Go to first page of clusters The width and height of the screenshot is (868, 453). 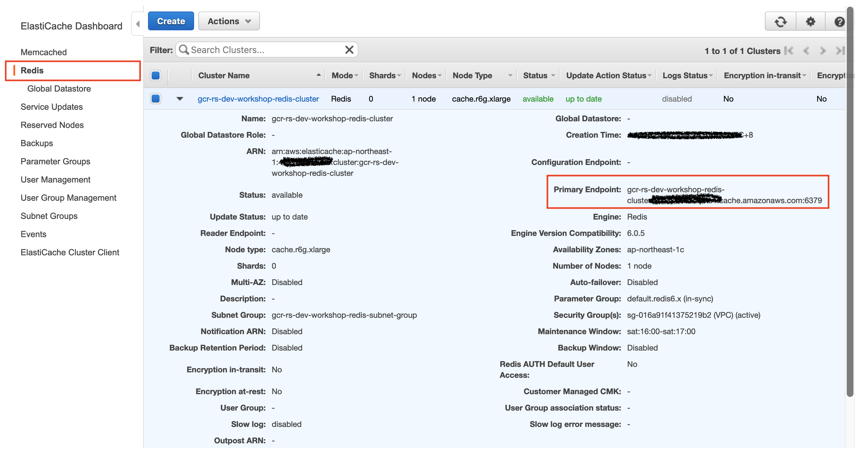pyautogui.click(x=789, y=51)
